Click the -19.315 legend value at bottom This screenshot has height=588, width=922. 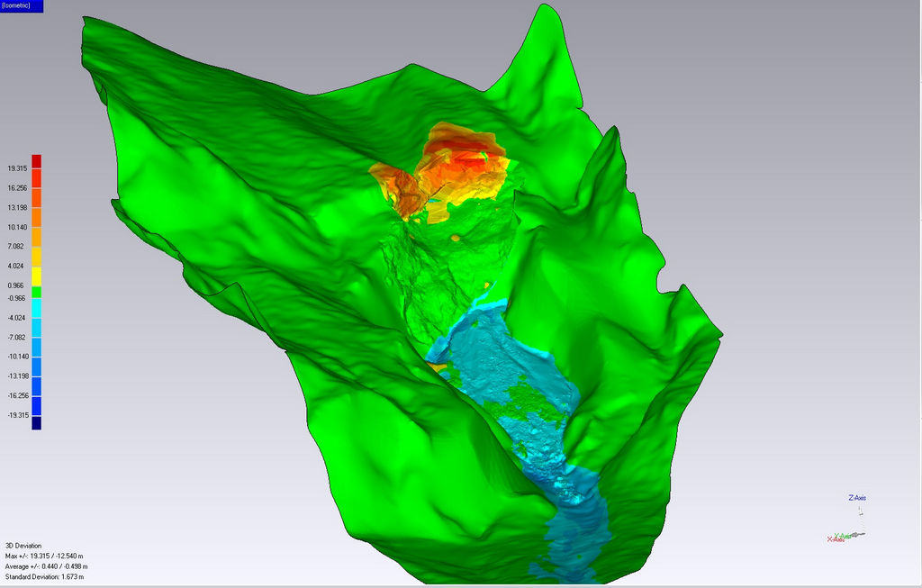pyautogui.click(x=18, y=415)
